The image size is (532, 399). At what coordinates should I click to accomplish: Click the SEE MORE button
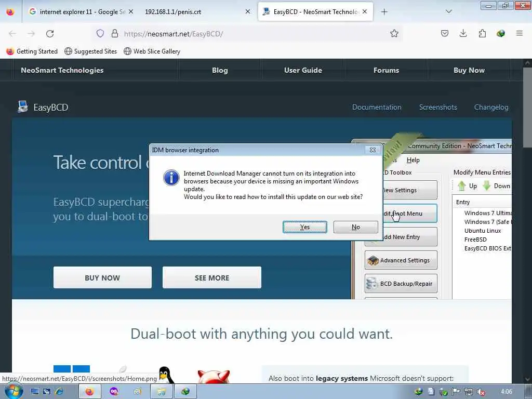tap(212, 277)
